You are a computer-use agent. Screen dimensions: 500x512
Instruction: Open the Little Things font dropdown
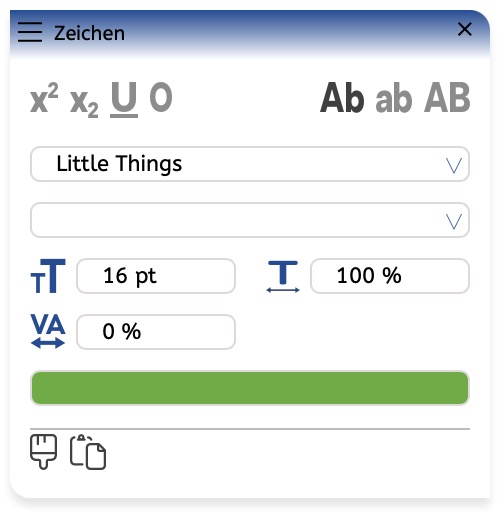tap(250, 164)
